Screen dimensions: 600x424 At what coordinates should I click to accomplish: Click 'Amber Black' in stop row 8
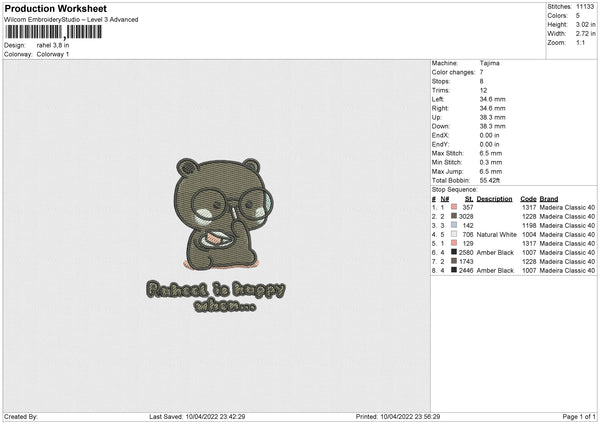[495, 271]
